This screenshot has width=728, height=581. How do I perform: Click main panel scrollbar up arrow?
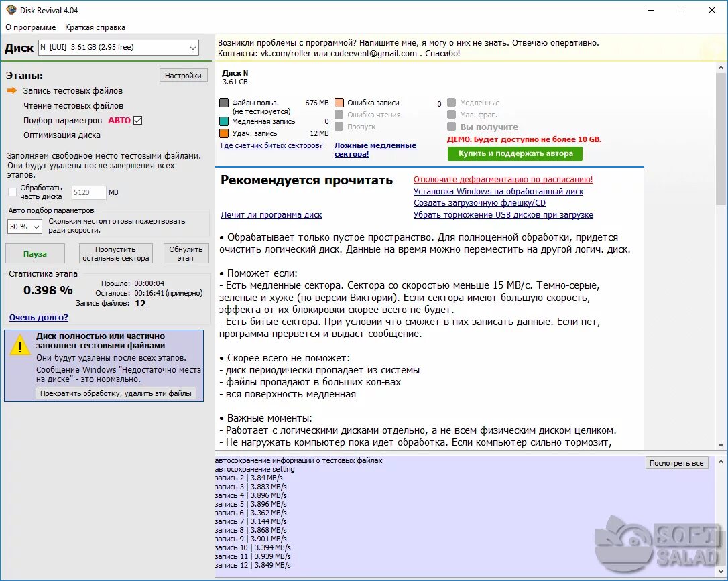click(721, 68)
